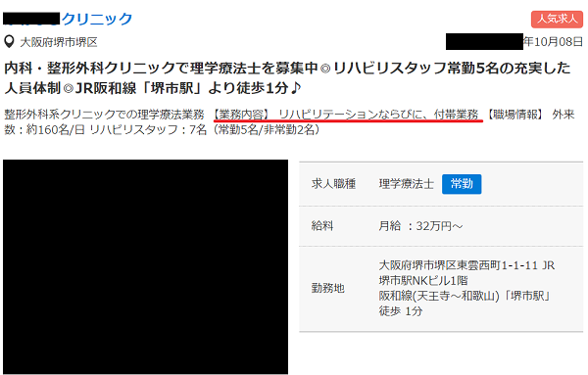
Task: Click the 徒歩 1分 walking time text
Action: (x=401, y=311)
